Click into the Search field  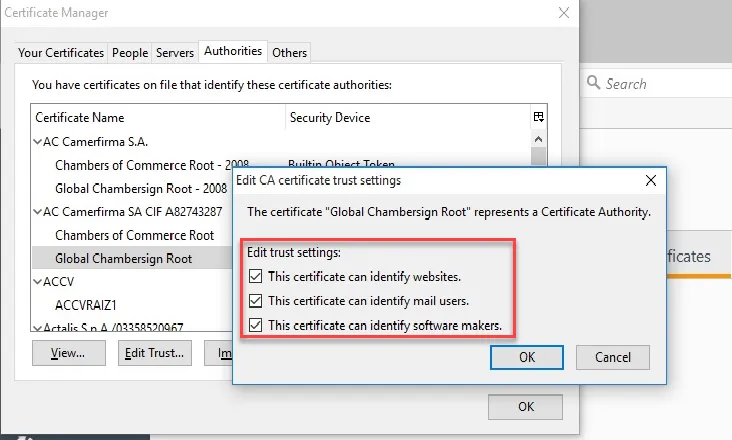[660, 84]
